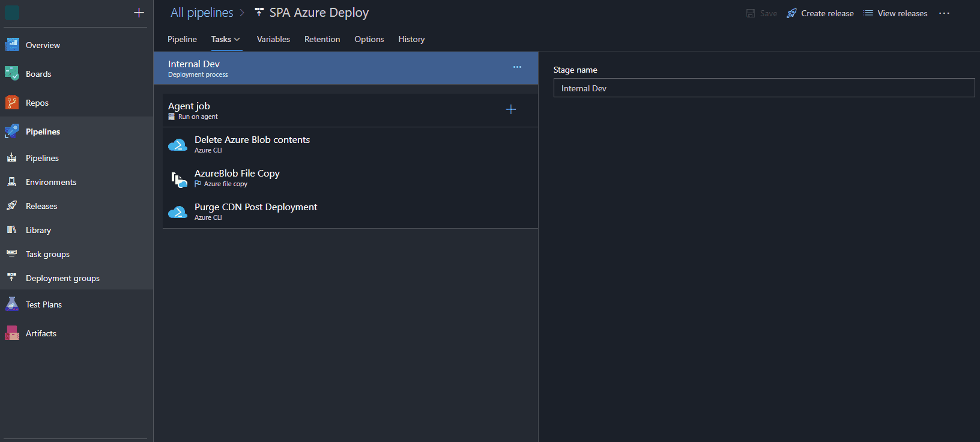Click the Create release rocket icon

point(791,13)
